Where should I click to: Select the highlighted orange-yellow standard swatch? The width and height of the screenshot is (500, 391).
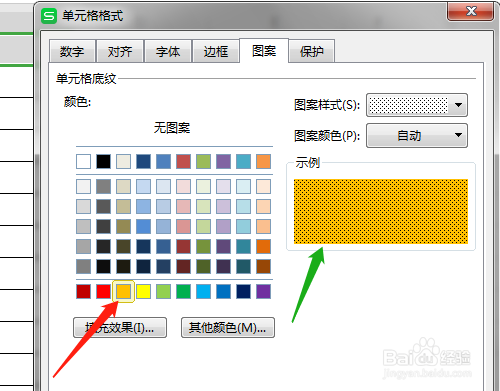(123, 291)
